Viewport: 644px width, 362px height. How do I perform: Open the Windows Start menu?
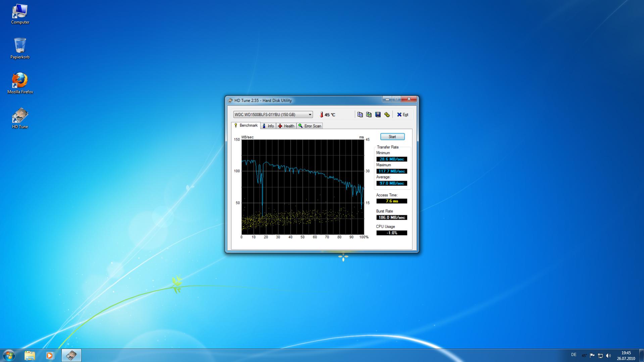(9, 355)
